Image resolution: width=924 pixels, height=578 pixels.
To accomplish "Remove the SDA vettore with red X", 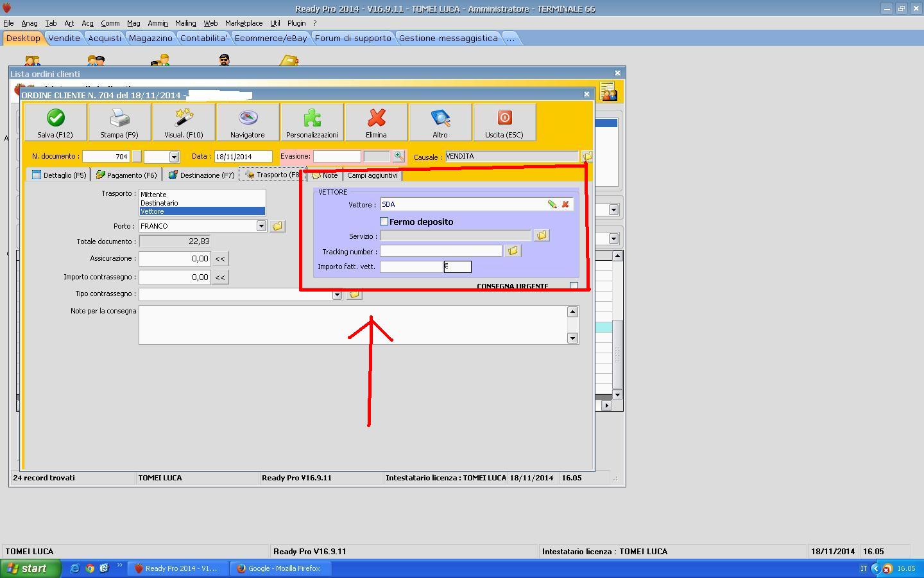I will [x=565, y=204].
